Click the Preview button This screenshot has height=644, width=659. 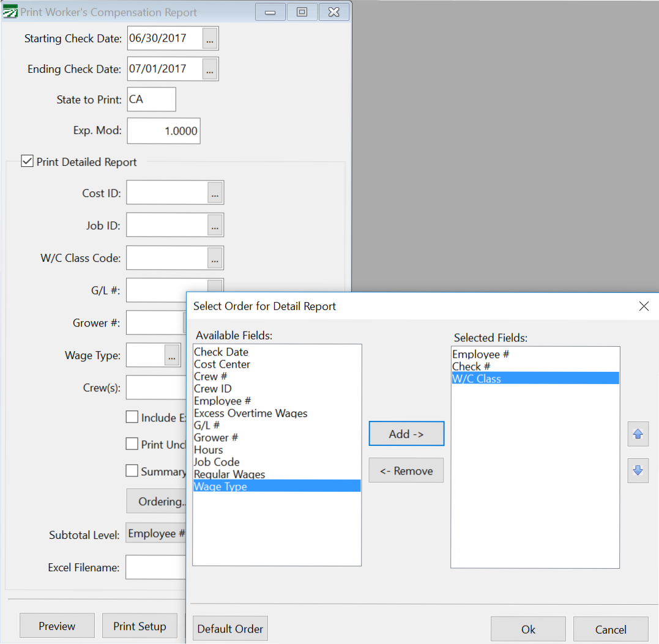pyautogui.click(x=57, y=626)
